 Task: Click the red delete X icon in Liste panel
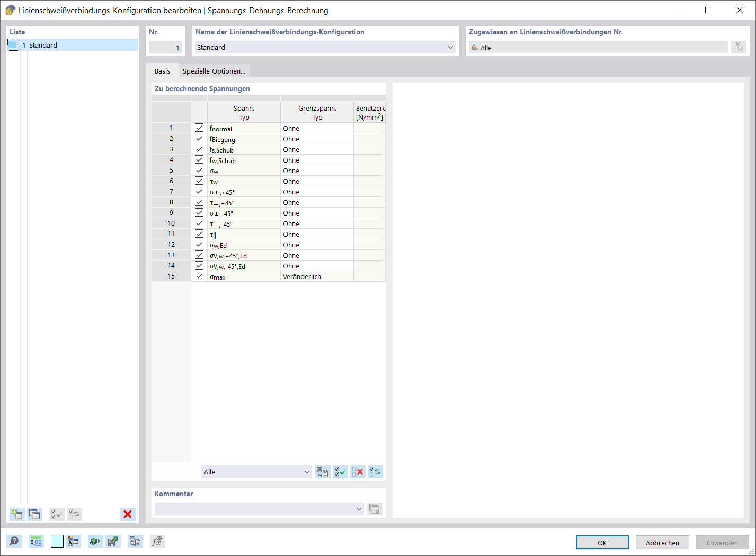tap(128, 514)
